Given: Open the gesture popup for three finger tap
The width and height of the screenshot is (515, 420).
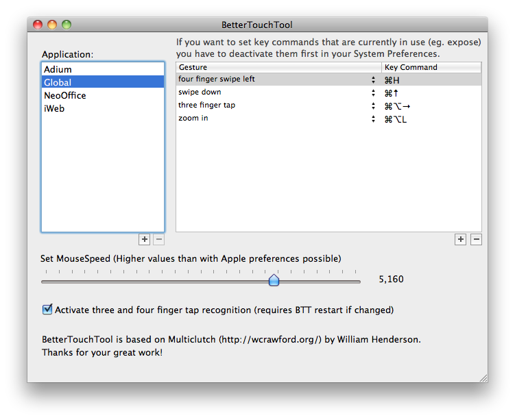Looking at the screenshot, I should [373, 106].
